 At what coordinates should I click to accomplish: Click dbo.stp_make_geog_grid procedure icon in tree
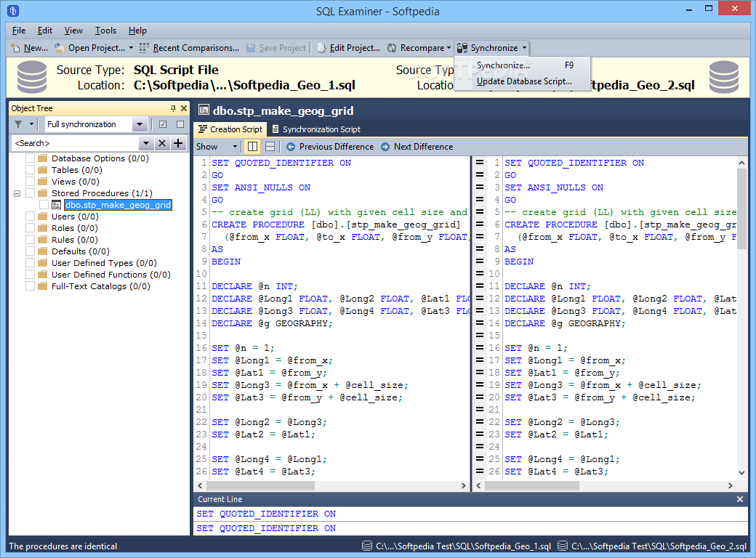[x=57, y=205]
